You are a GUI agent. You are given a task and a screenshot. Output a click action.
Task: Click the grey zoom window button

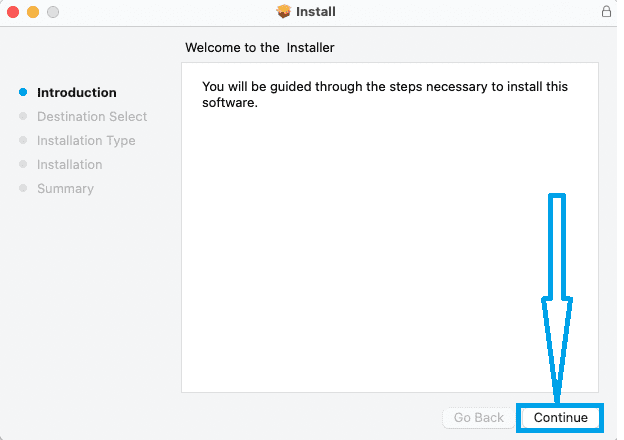click(x=53, y=12)
